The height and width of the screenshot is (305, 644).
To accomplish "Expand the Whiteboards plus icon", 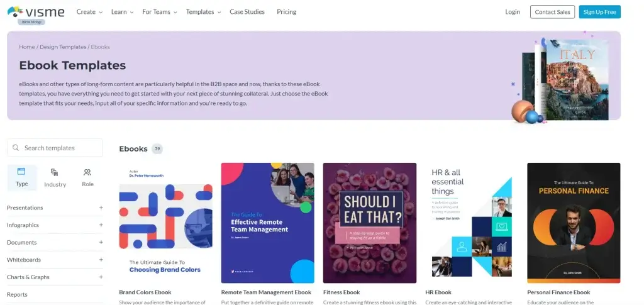I will coord(101,260).
